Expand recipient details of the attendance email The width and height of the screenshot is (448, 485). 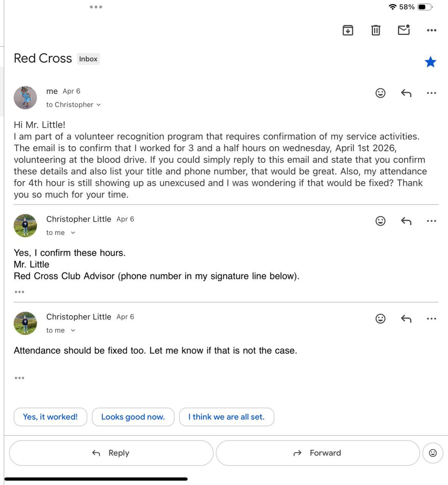click(x=73, y=330)
